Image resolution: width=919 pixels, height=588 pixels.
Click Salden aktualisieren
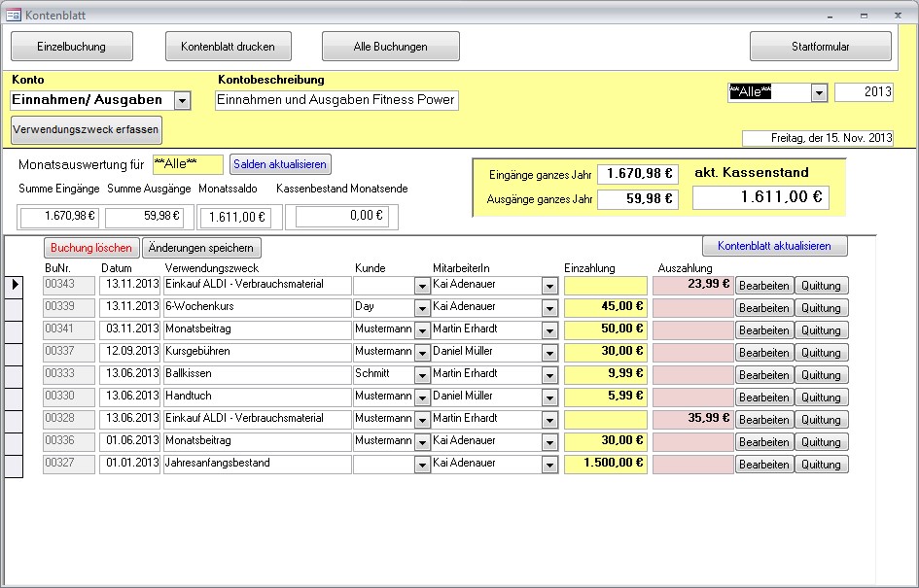tap(280, 164)
